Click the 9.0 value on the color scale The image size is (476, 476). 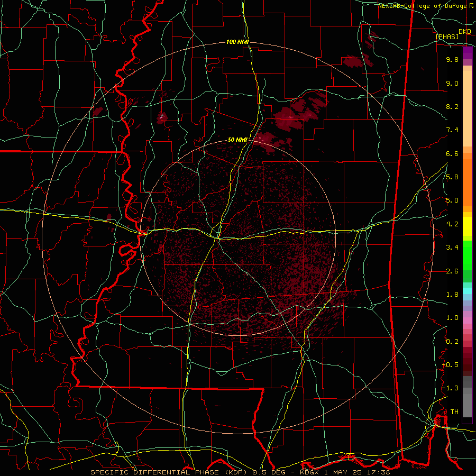click(452, 83)
